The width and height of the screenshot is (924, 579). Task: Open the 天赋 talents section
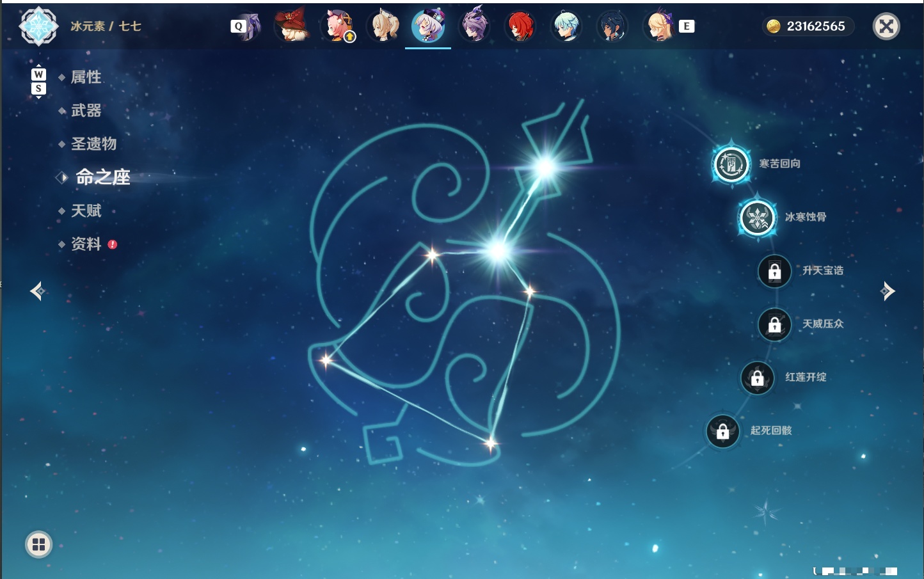[86, 210]
